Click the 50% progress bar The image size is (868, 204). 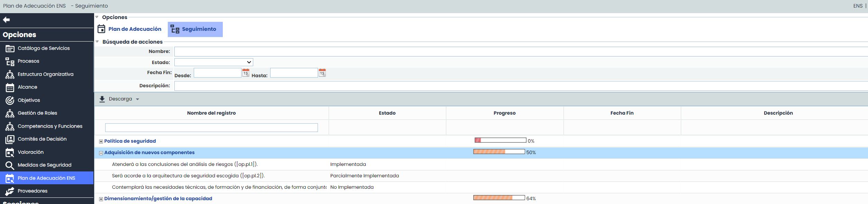pyautogui.click(x=499, y=152)
